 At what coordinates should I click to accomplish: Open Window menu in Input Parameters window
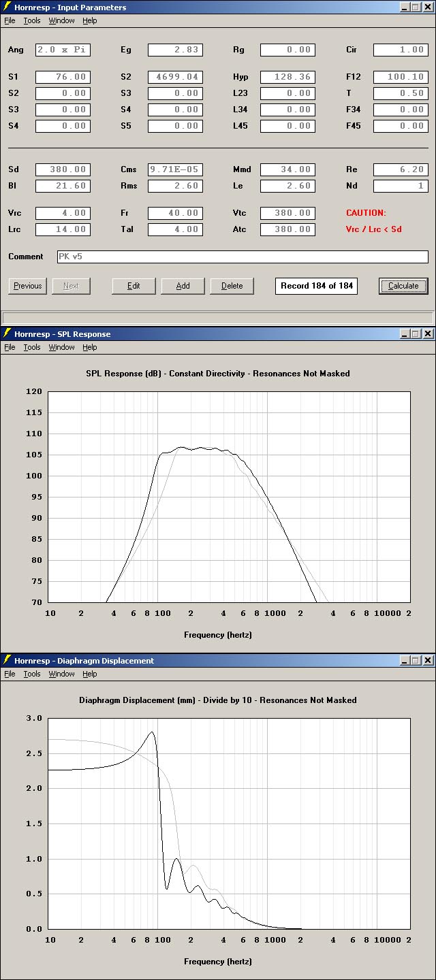62,20
